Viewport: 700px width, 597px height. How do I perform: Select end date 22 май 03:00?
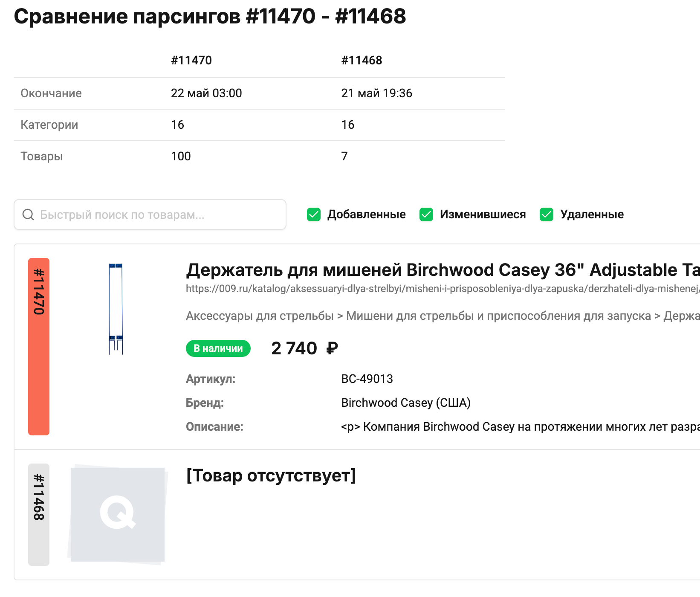[x=206, y=93]
